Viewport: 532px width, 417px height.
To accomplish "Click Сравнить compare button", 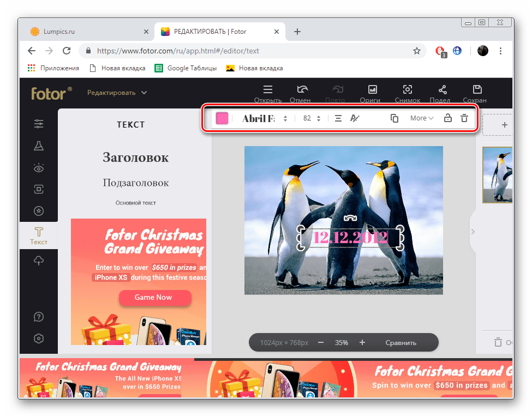I will coord(401,343).
